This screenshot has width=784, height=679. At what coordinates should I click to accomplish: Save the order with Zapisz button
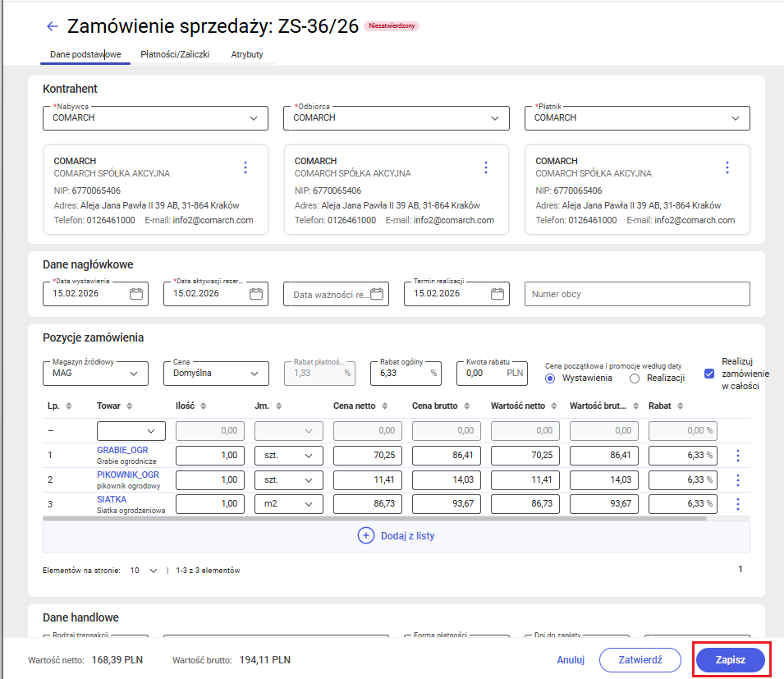pos(729,659)
